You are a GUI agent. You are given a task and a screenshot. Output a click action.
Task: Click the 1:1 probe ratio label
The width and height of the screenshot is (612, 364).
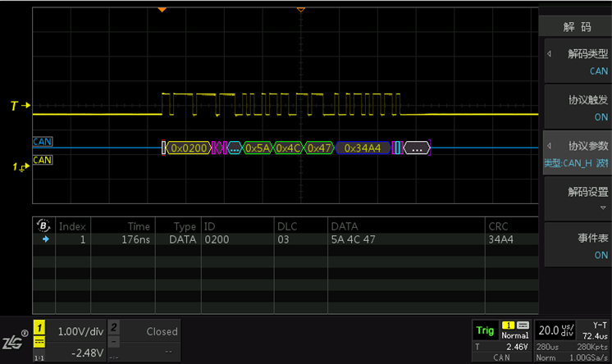pos(39,357)
